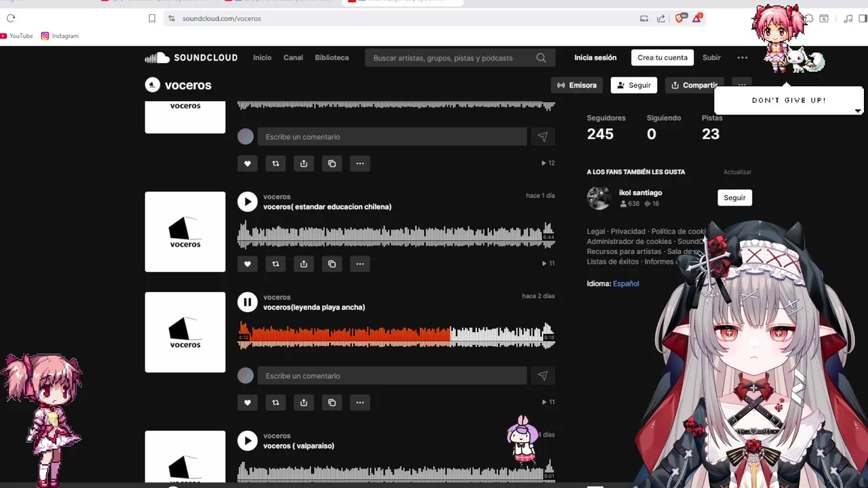Click the send comment icon on top track
The image size is (868, 488).
pos(542,137)
